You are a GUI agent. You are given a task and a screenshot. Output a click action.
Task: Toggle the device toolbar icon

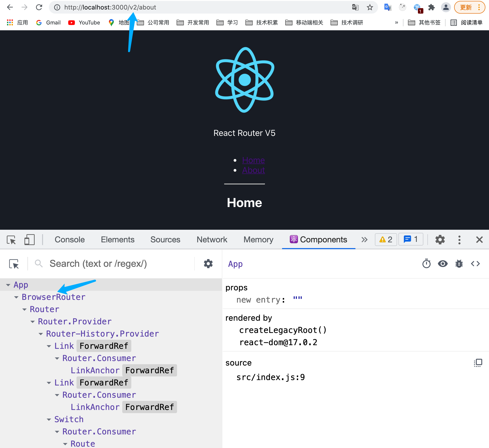pyautogui.click(x=29, y=240)
